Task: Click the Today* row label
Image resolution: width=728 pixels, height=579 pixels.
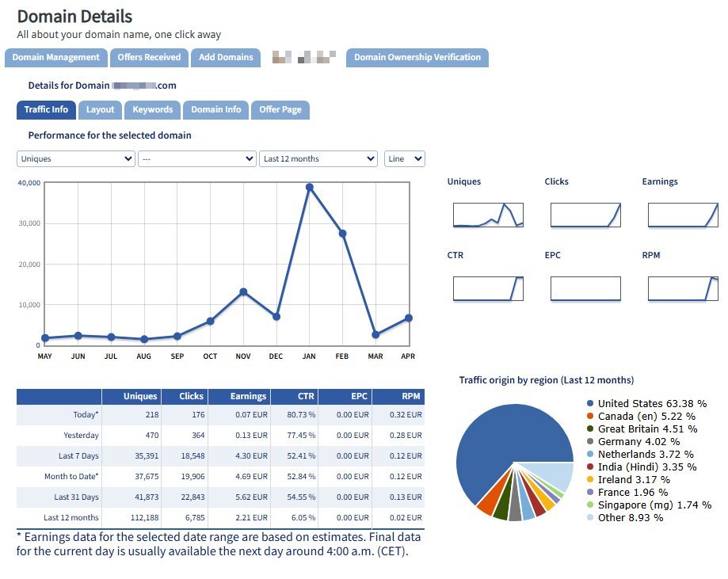Action: tap(86, 414)
